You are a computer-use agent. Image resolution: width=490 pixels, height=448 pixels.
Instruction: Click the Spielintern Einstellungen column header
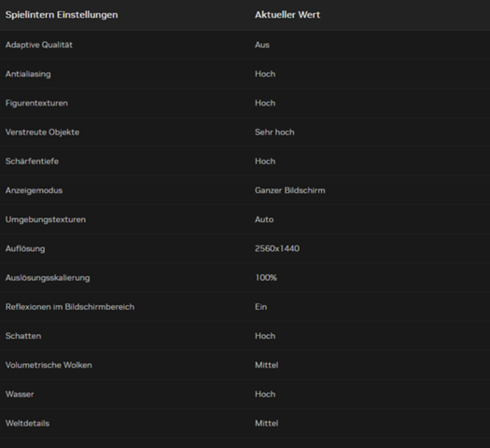tap(62, 15)
